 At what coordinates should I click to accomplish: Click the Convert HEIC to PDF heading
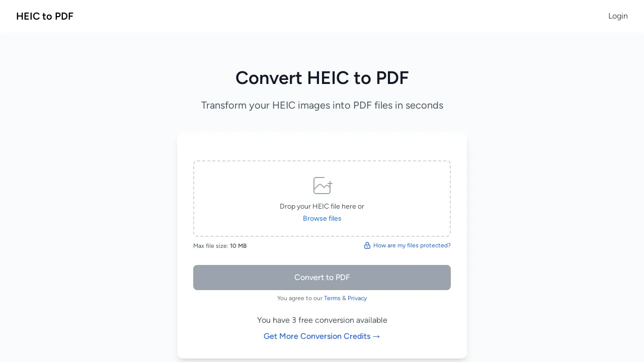click(x=322, y=78)
